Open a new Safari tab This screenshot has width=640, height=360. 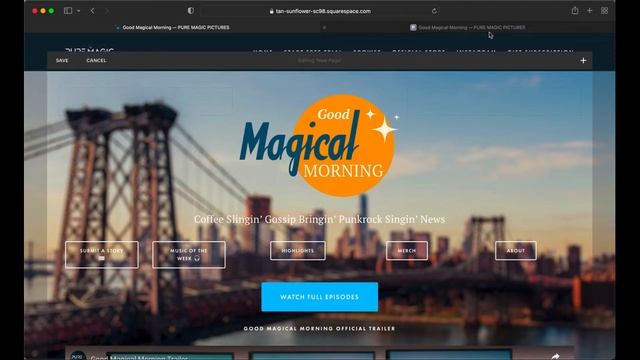(x=589, y=11)
